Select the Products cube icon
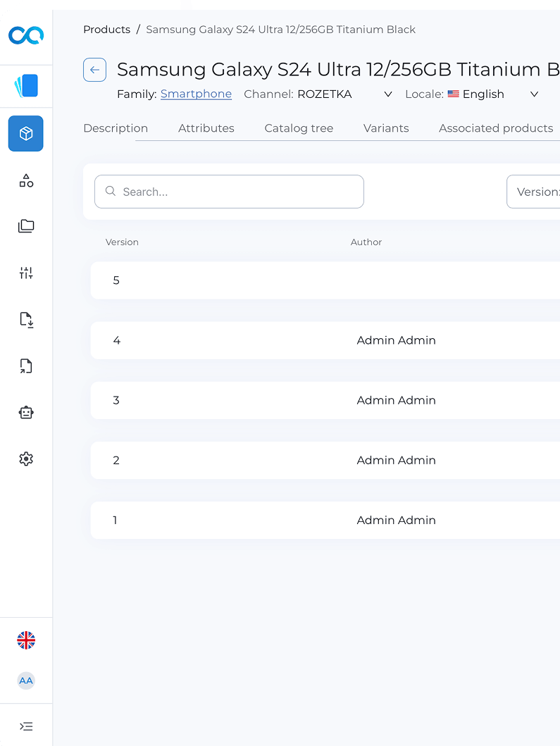 [x=25, y=134]
